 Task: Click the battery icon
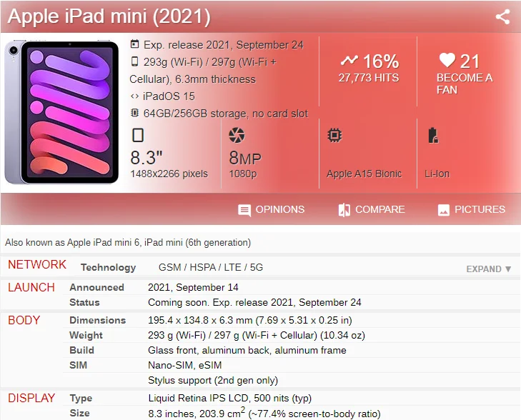tap(433, 135)
